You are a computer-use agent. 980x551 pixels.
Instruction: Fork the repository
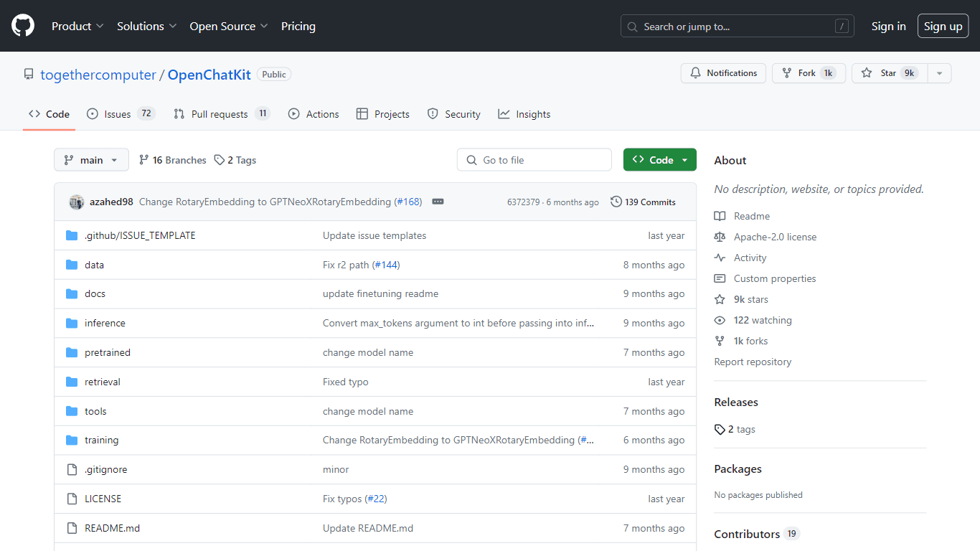[809, 73]
